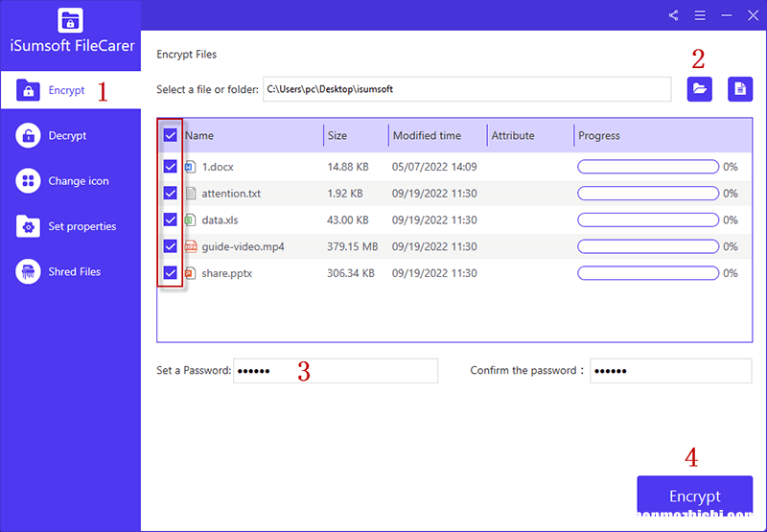Click the 306.34 KB size cell
767x532 pixels.
click(351, 272)
